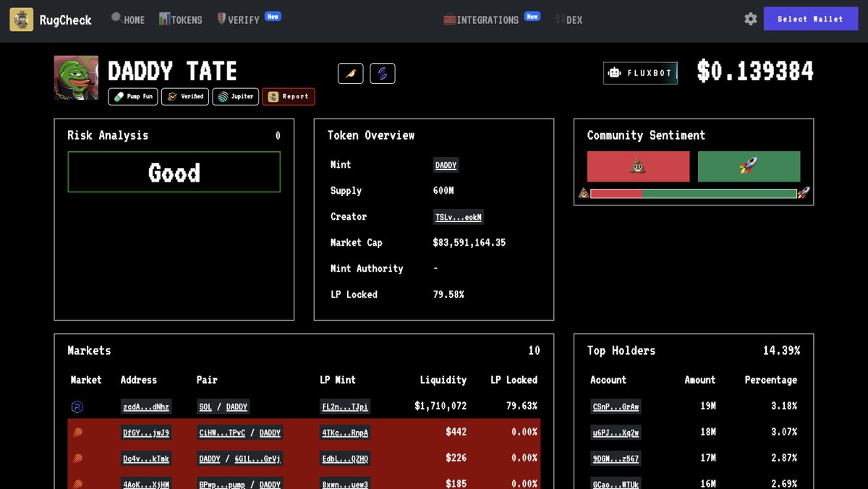Click the BPwp...pump pair token link
Image resolution: width=868 pixels, height=489 pixels.
point(223,484)
